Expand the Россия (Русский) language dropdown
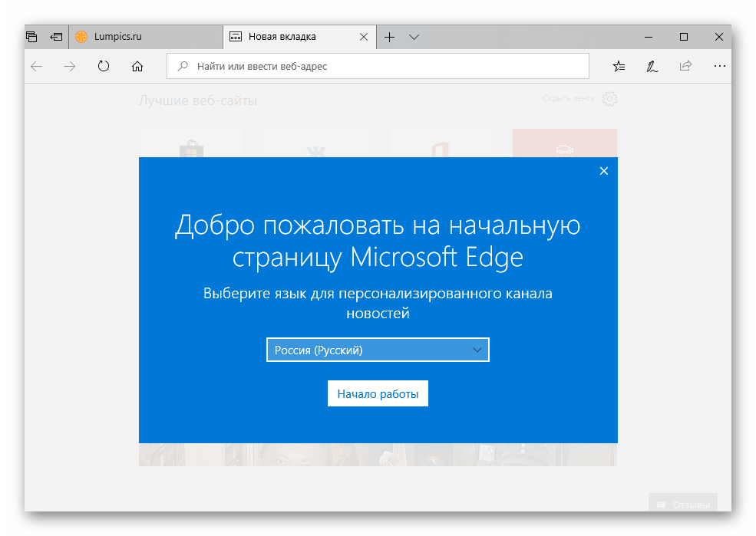756x536 pixels. 378,350
